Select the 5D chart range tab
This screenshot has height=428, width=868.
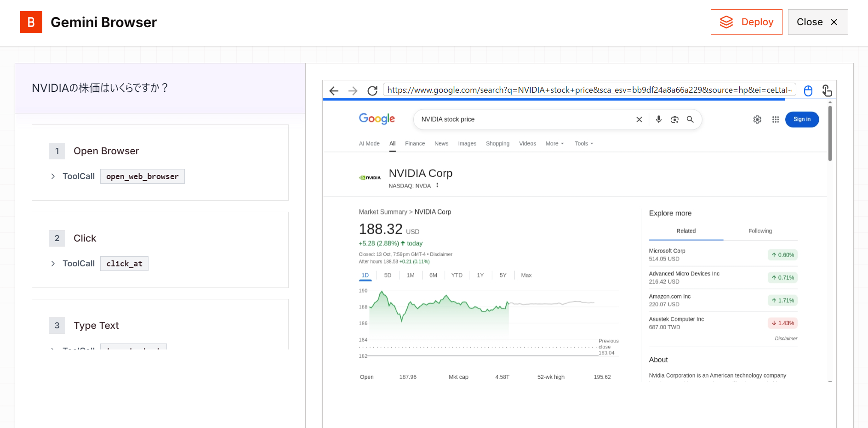388,276
